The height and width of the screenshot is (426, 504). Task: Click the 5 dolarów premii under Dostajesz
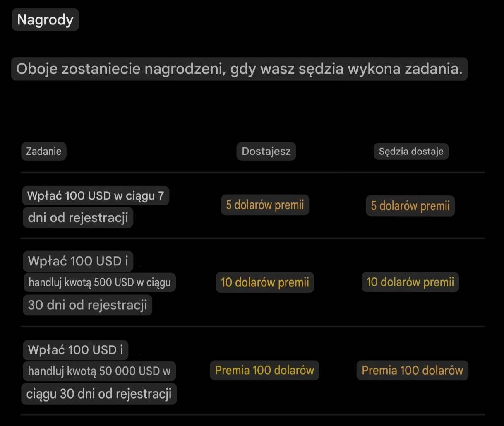click(265, 205)
